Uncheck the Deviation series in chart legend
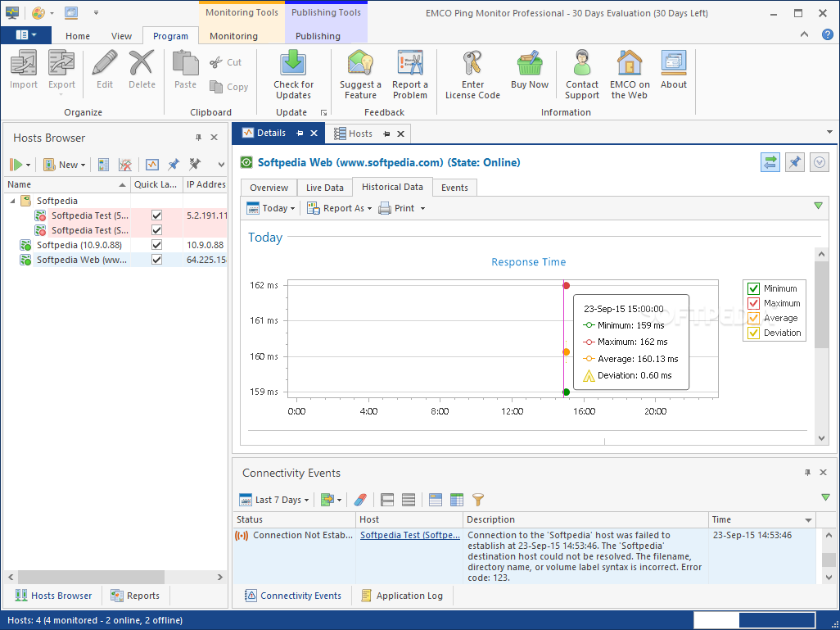Screen dimensions: 840x630 click(753, 333)
